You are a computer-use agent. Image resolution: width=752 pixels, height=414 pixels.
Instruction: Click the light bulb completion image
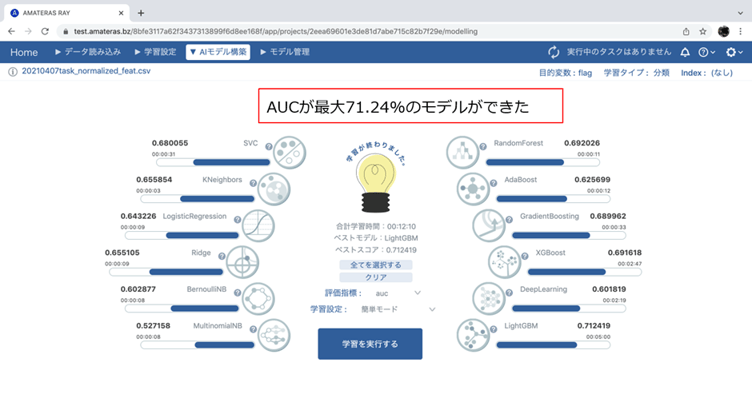coord(376,182)
